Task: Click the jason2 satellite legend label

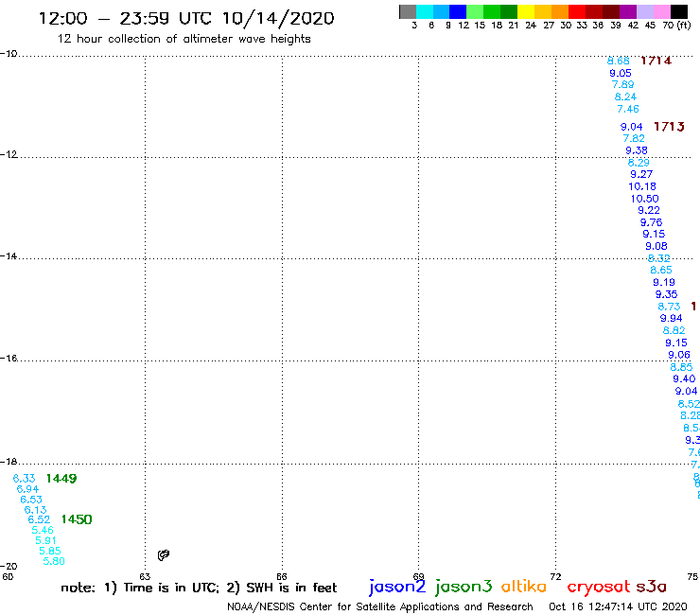Action: click(x=397, y=587)
